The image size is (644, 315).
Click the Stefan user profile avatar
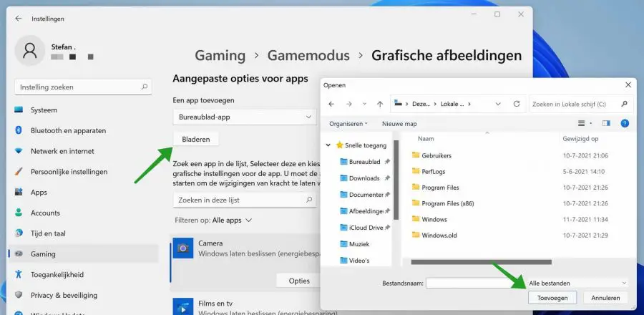[29, 51]
